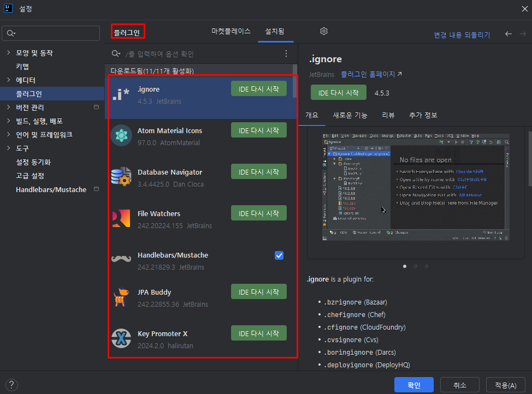Image resolution: width=532 pixels, height=394 pixels.
Task: Click the JPA Buddy dog icon
Action: pos(121,297)
